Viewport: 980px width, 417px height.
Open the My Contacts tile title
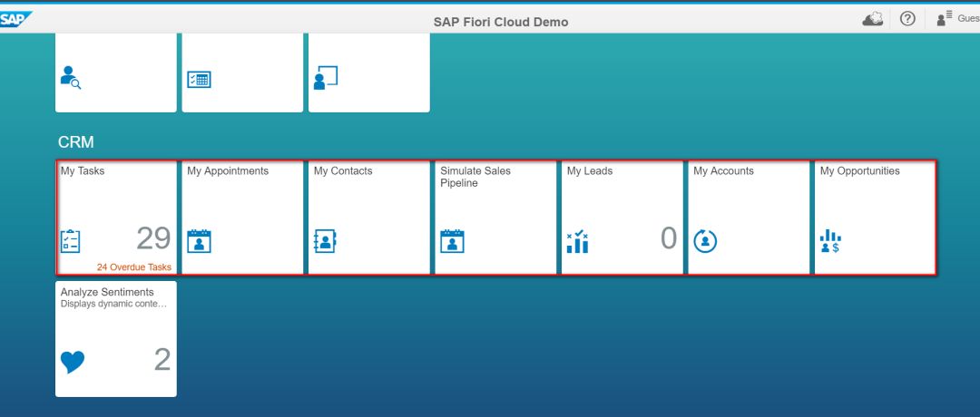343,171
